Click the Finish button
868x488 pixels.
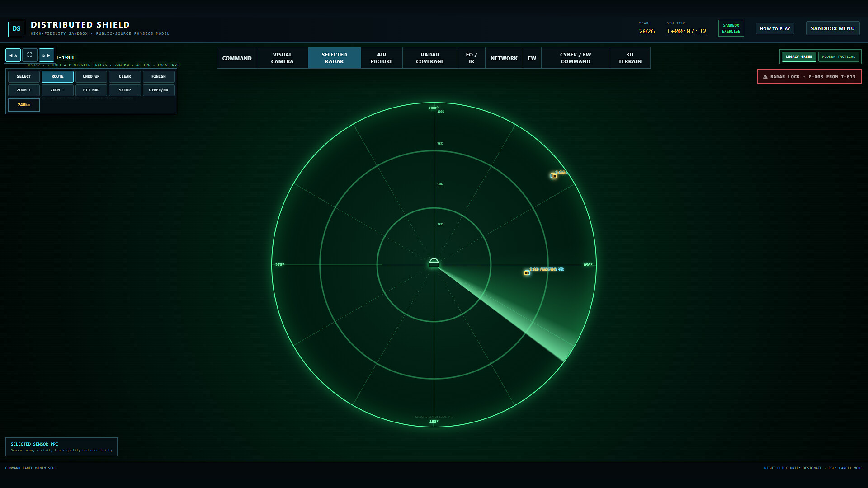tap(159, 77)
